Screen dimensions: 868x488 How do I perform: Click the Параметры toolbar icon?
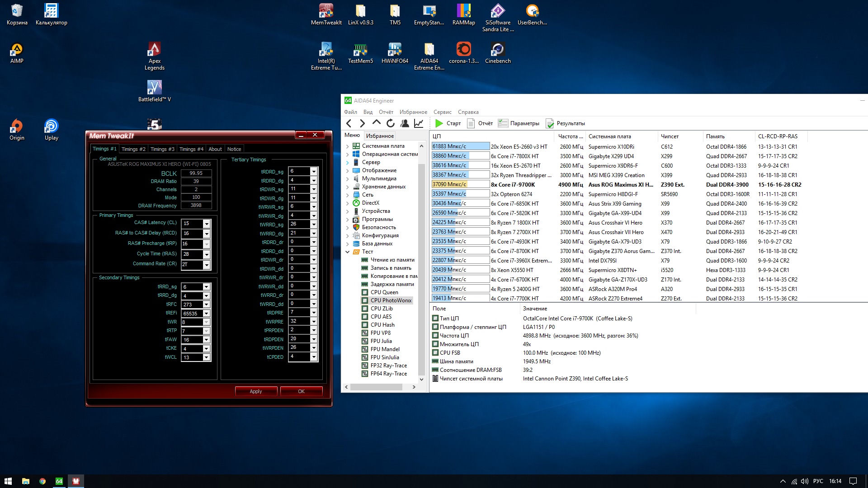click(x=503, y=123)
